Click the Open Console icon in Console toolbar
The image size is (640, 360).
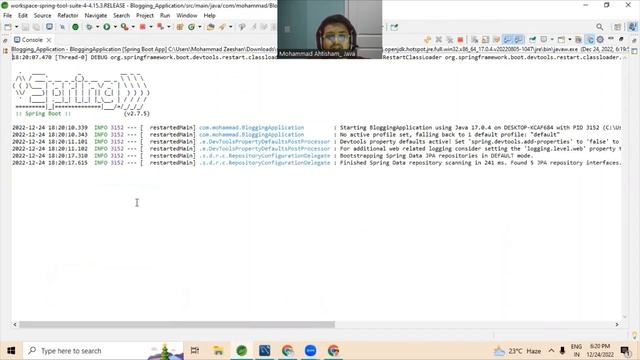(x=562, y=40)
